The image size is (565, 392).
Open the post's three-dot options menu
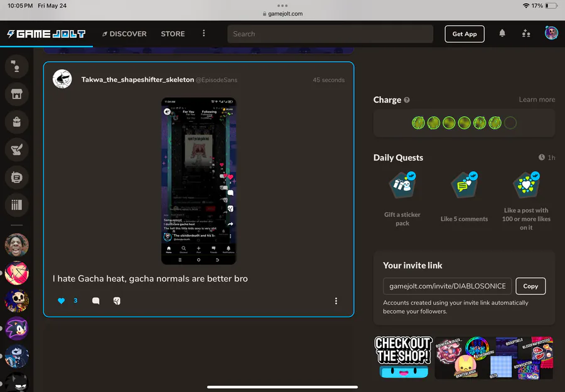click(336, 301)
